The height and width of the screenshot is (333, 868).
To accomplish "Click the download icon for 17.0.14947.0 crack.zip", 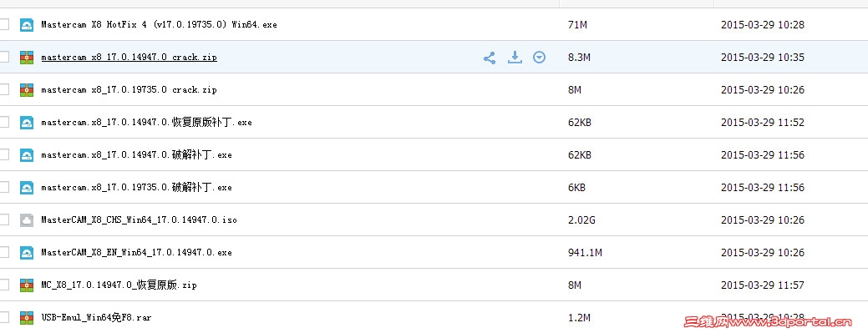I will [x=515, y=57].
